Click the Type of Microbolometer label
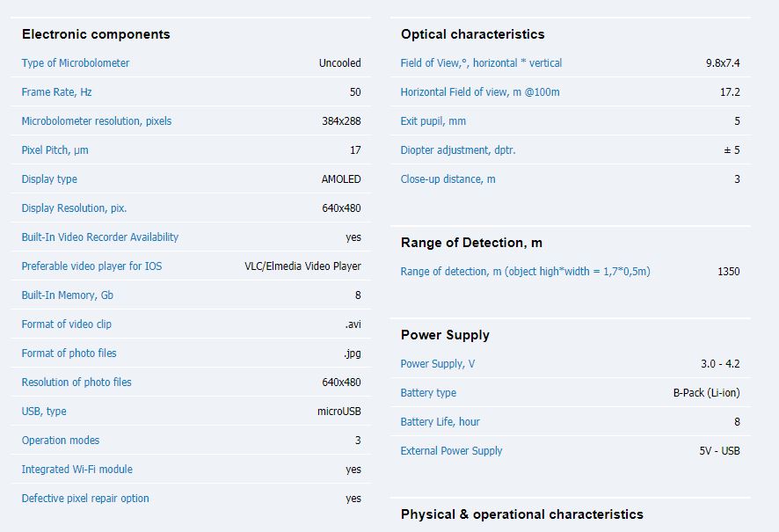 (x=75, y=63)
